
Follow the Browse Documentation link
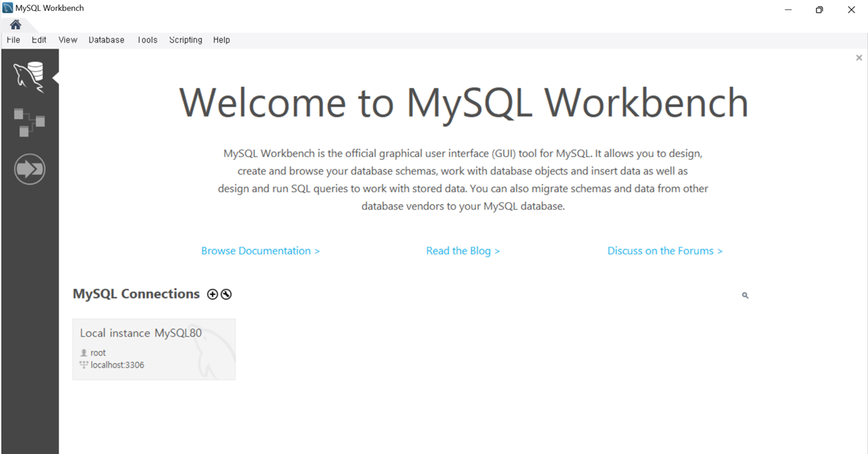[260, 251]
